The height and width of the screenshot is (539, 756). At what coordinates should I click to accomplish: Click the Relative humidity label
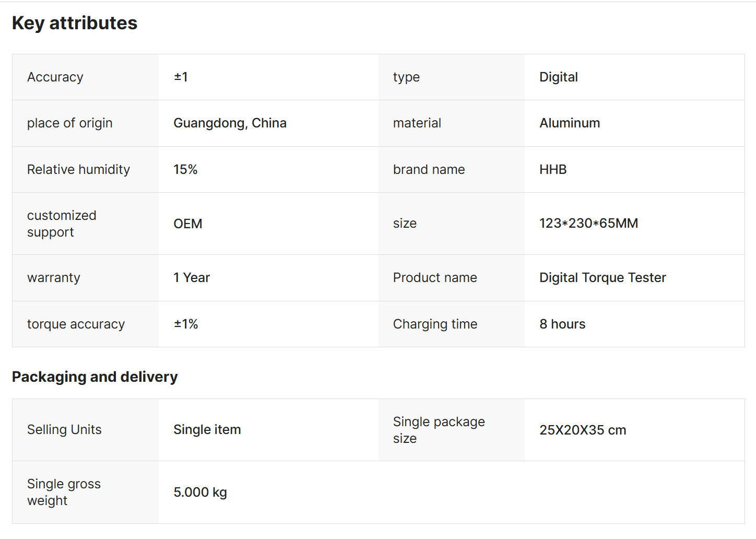click(x=78, y=170)
